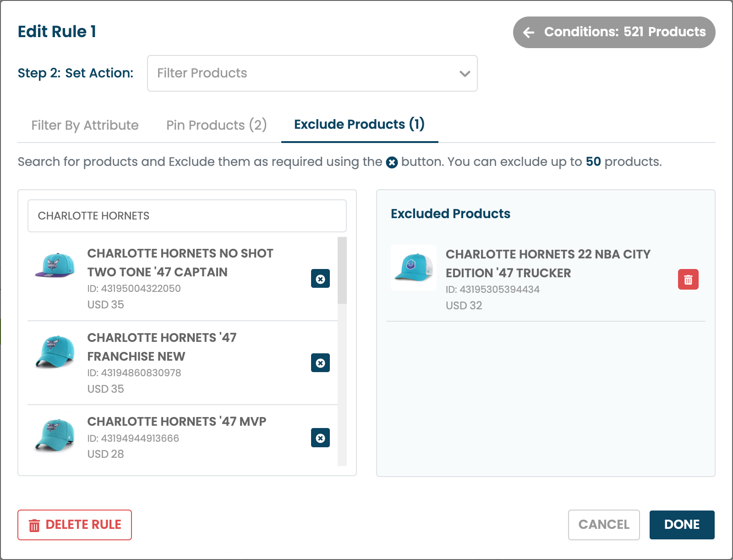The image size is (733, 560).
Task: Click product ID 43195004322050
Action: (x=134, y=289)
